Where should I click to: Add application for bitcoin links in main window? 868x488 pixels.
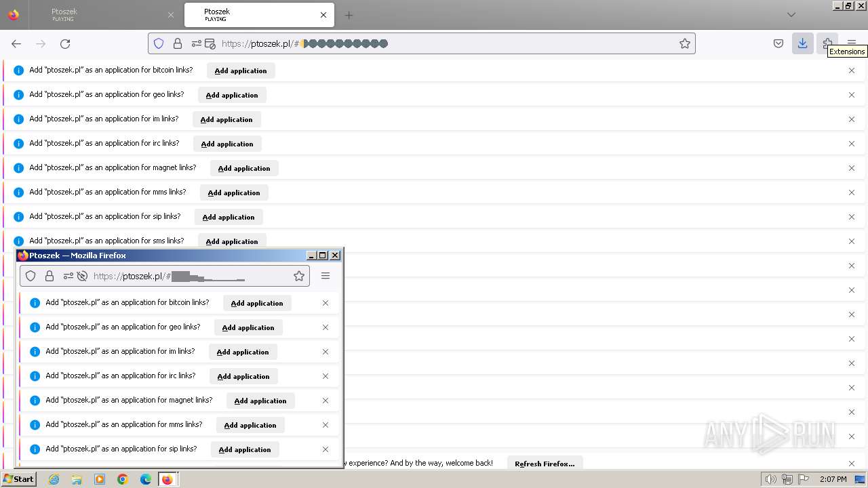click(x=241, y=70)
